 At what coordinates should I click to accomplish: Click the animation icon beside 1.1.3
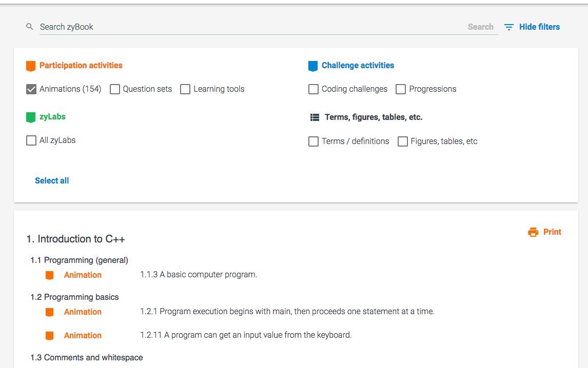click(x=50, y=275)
